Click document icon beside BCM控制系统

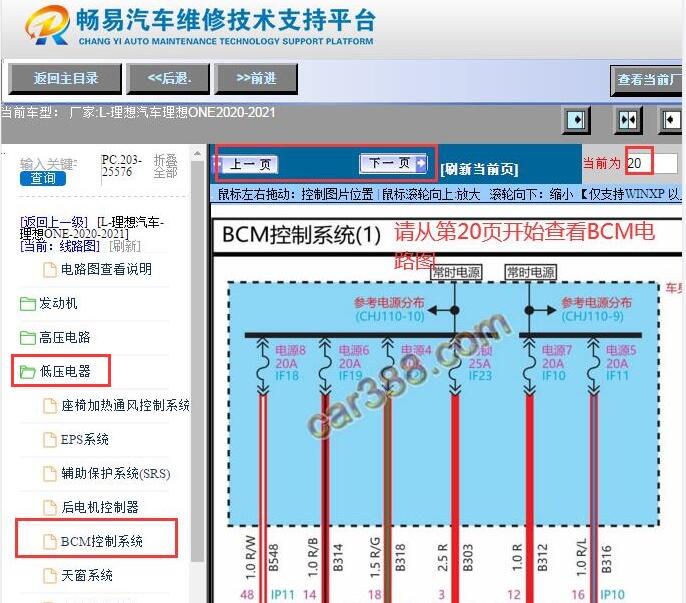point(50,542)
